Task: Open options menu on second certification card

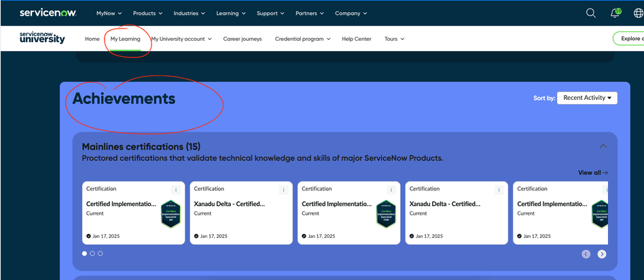Action: [x=283, y=190]
